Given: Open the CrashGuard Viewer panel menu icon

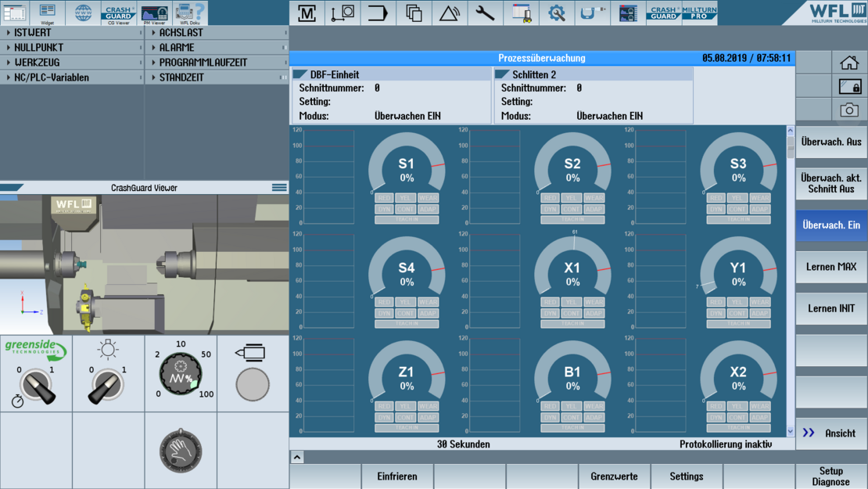Looking at the screenshot, I should pyautogui.click(x=279, y=188).
